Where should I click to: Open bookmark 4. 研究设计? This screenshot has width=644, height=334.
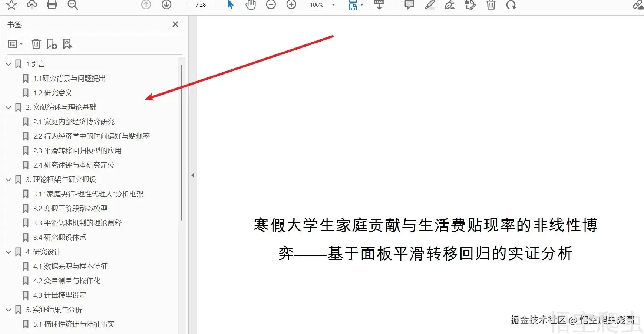tap(43, 252)
